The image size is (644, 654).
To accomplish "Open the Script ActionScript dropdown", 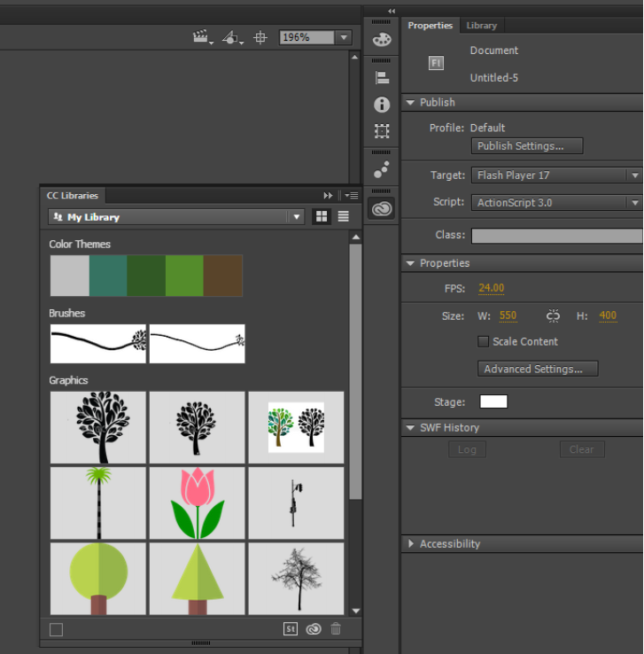I will (x=556, y=203).
